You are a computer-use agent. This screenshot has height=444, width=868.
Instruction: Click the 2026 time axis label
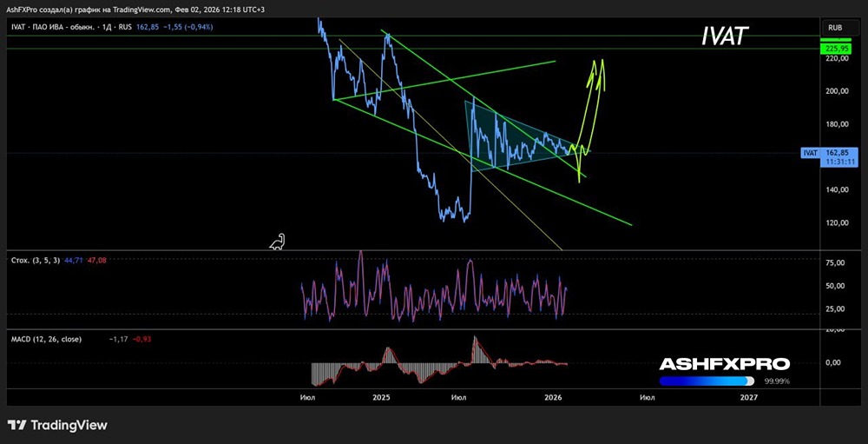[553, 397]
